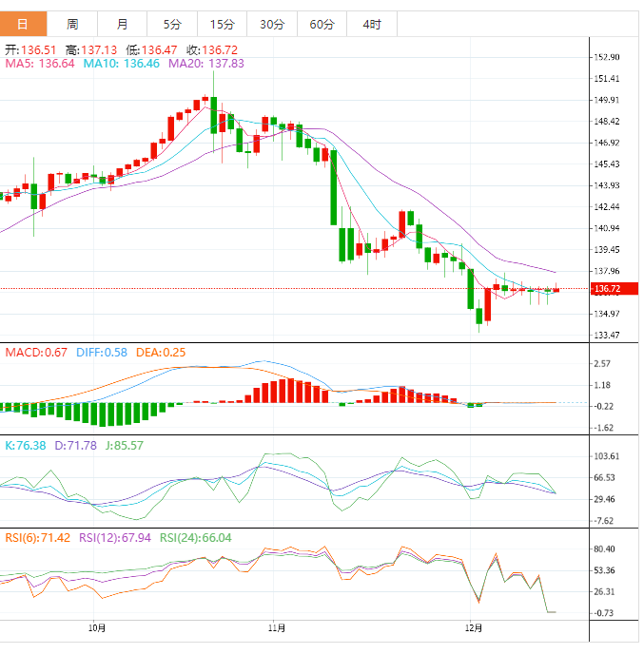The image size is (644, 654).
Task: Click the 低:136.47 low price value
Action: click(x=151, y=50)
